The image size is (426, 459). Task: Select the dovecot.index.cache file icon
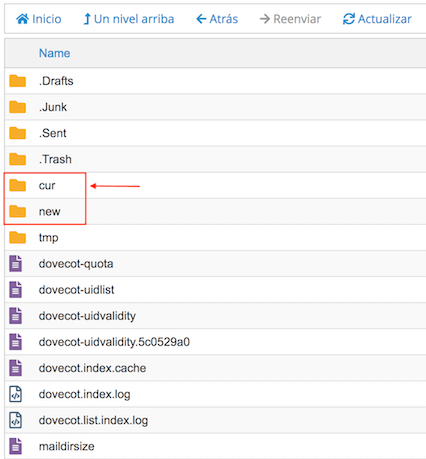(15, 368)
